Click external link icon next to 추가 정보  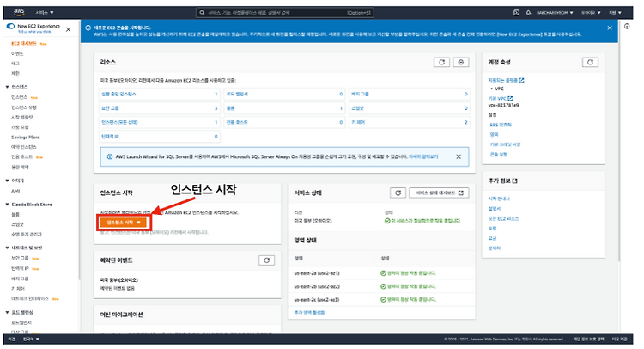click(515, 181)
